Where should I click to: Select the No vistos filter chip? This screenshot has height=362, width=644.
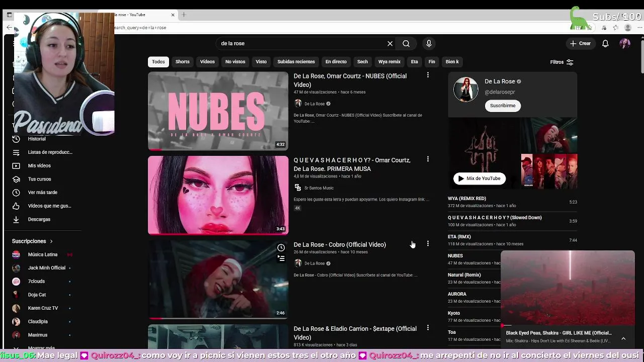235,62
